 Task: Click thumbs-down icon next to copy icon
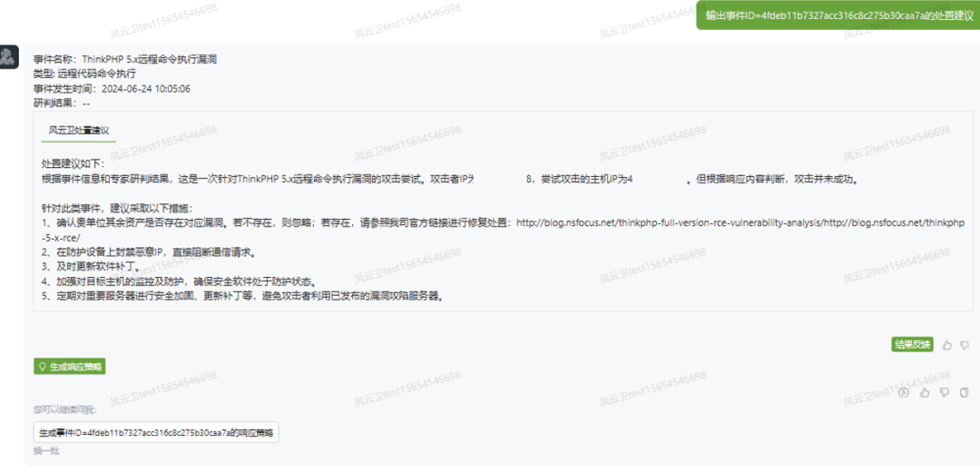point(945,392)
